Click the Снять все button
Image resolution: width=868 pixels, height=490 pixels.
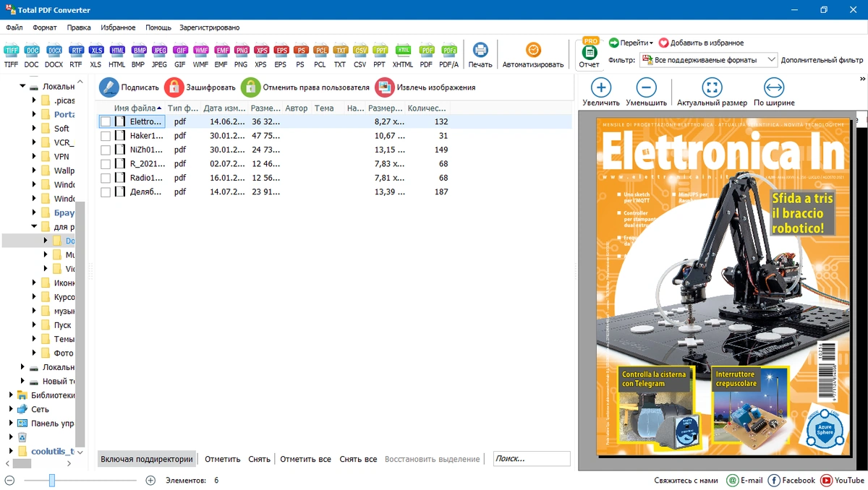click(x=358, y=459)
